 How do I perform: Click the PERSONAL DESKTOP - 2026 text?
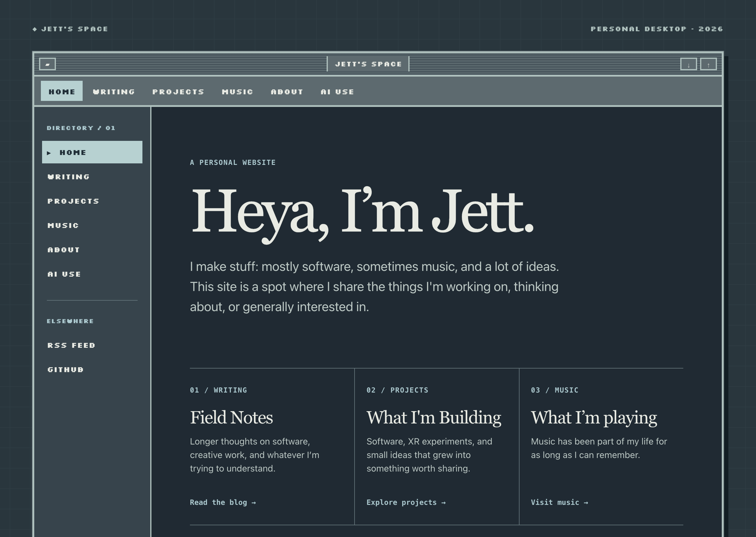657,29
